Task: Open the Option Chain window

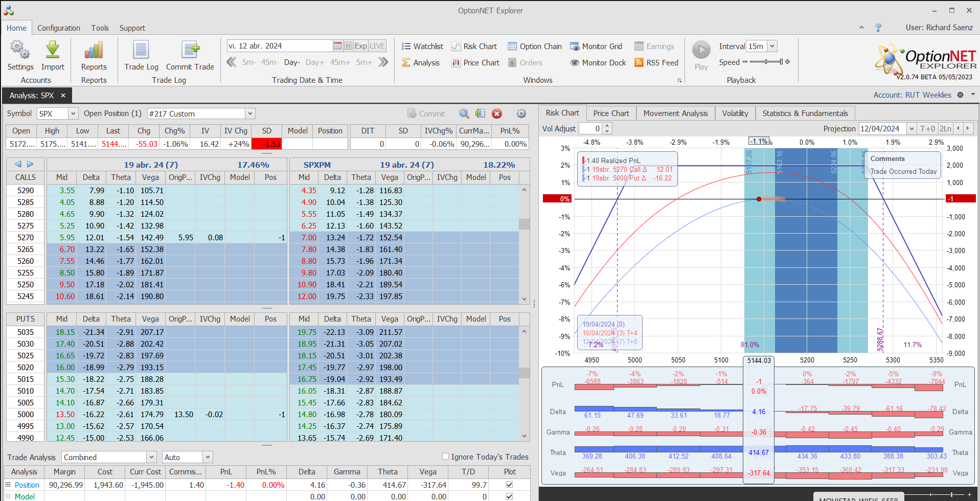Action: [x=534, y=47]
